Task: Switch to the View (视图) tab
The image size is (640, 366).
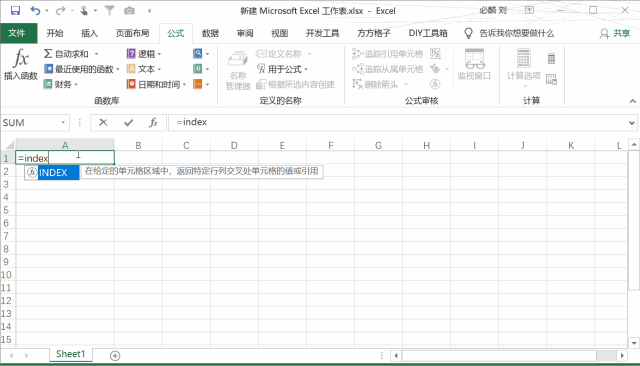Action: pyautogui.click(x=280, y=33)
